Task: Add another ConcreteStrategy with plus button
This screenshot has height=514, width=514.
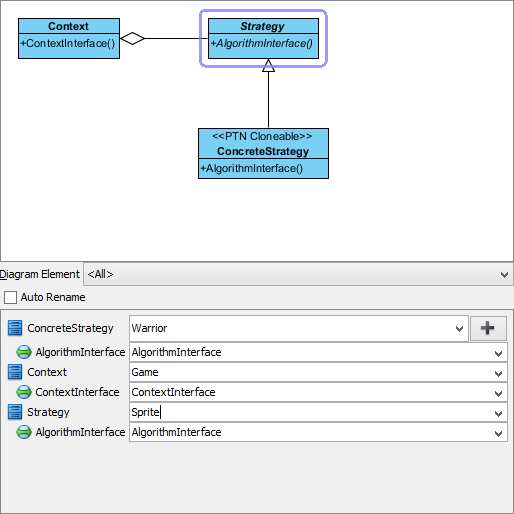Action: [488, 328]
